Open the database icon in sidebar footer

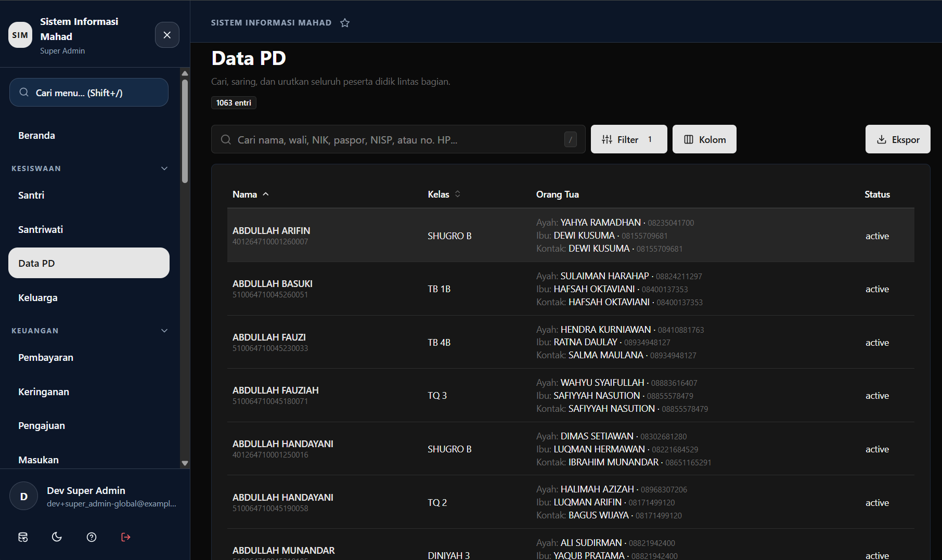(x=23, y=537)
